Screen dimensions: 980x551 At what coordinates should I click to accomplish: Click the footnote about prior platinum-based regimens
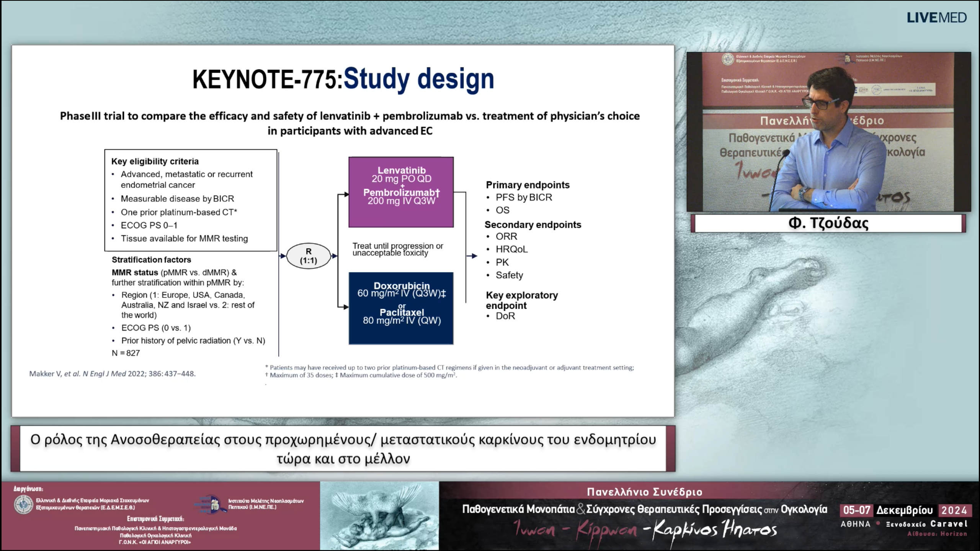(x=449, y=368)
